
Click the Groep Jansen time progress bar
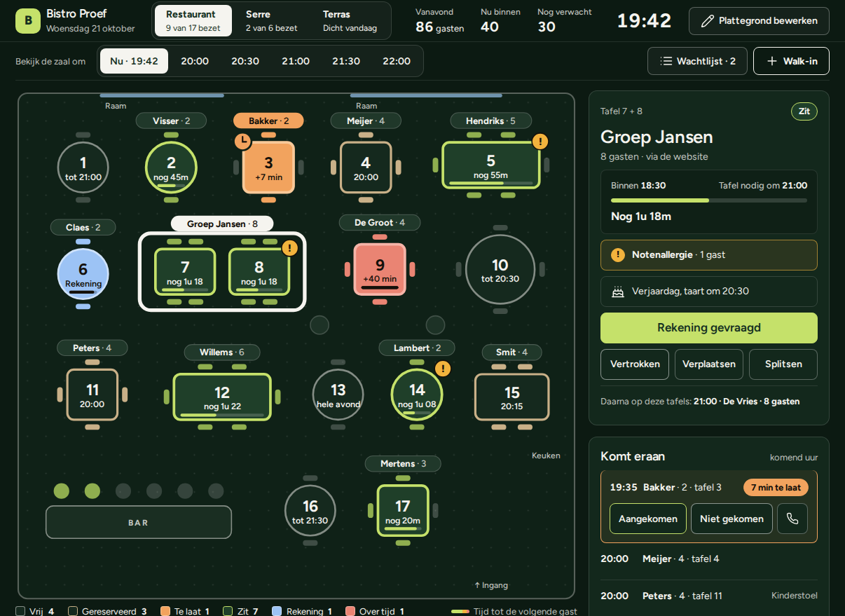(x=709, y=200)
